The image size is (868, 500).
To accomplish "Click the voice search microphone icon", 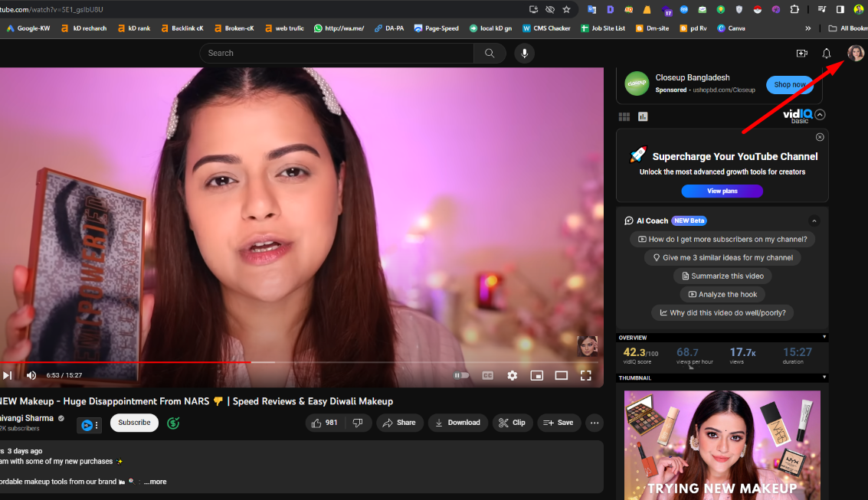I will (524, 53).
